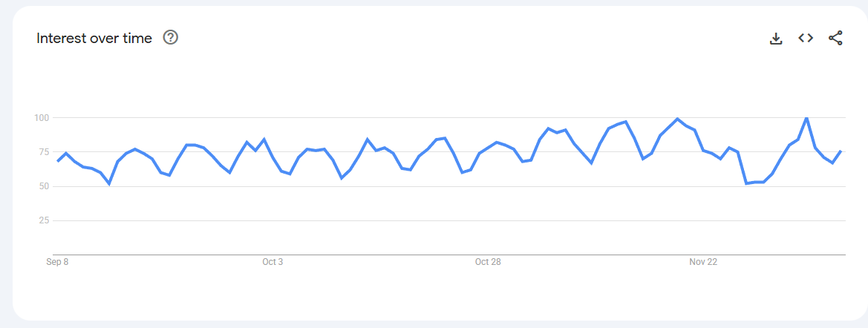The image size is (868, 328).
Task: Click the Oct 28 axis label
Action: 488,262
